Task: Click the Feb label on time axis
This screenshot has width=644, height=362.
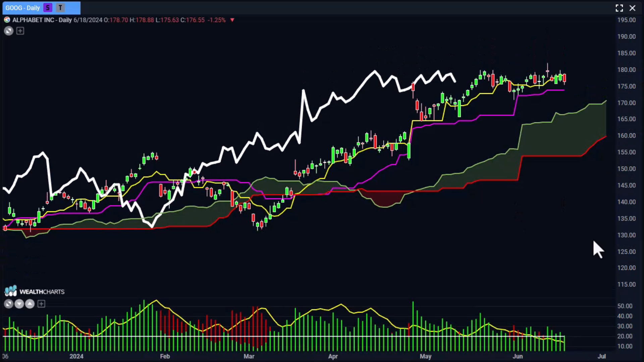Action: click(165, 356)
